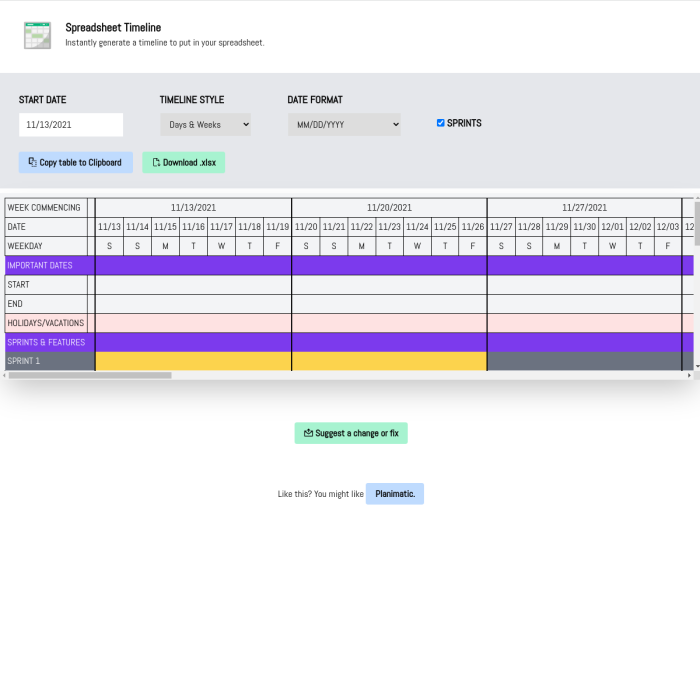This screenshot has height=700, width=700.
Task: Click the WEEK COMMENCING row label
Action: [46, 208]
